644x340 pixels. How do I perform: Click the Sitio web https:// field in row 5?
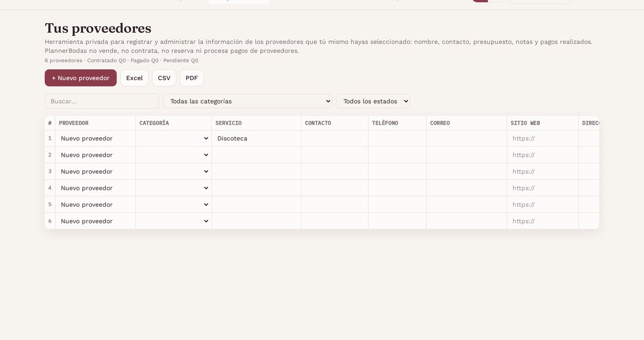pyautogui.click(x=543, y=205)
